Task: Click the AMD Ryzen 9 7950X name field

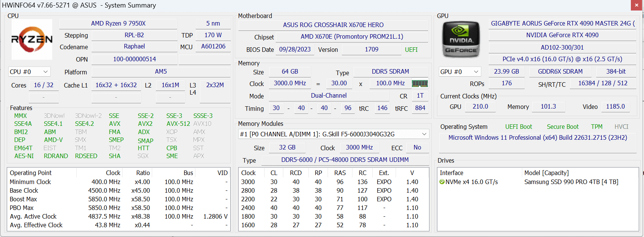Action: coord(118,23)
